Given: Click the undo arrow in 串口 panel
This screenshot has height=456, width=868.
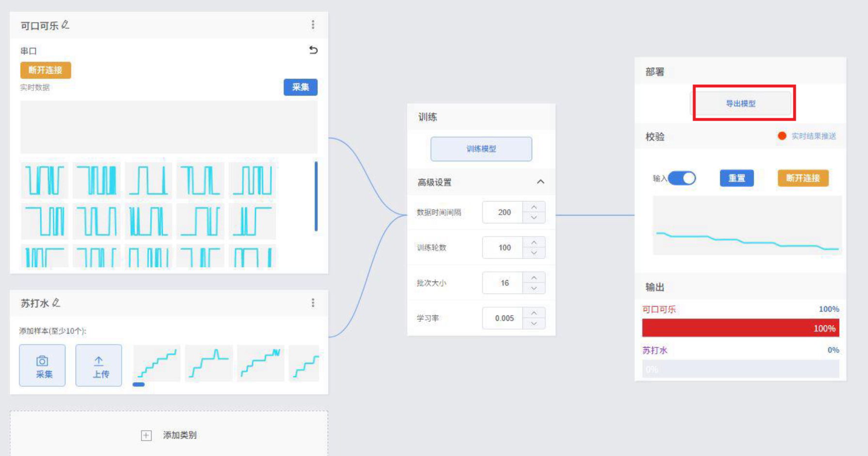Looking at the screenshot, I should [313, 50].
